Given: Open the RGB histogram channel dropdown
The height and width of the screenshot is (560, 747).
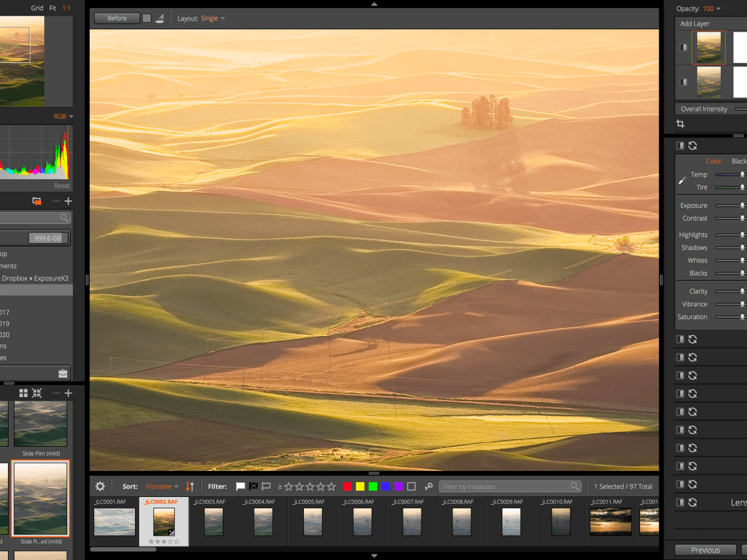Looking at the screenshot, I should click(63, 116).
